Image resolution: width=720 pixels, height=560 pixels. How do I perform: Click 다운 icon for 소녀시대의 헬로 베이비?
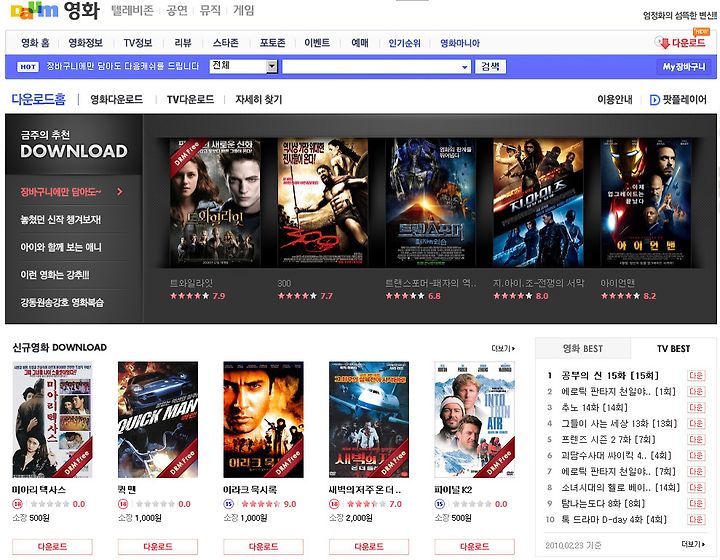coord(696,487)
